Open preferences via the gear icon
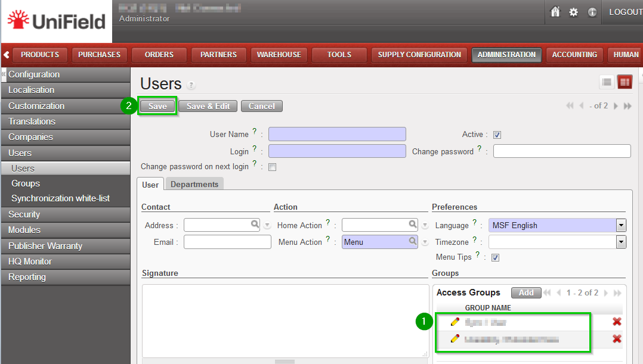643x364 pixels. pos(574,12)
